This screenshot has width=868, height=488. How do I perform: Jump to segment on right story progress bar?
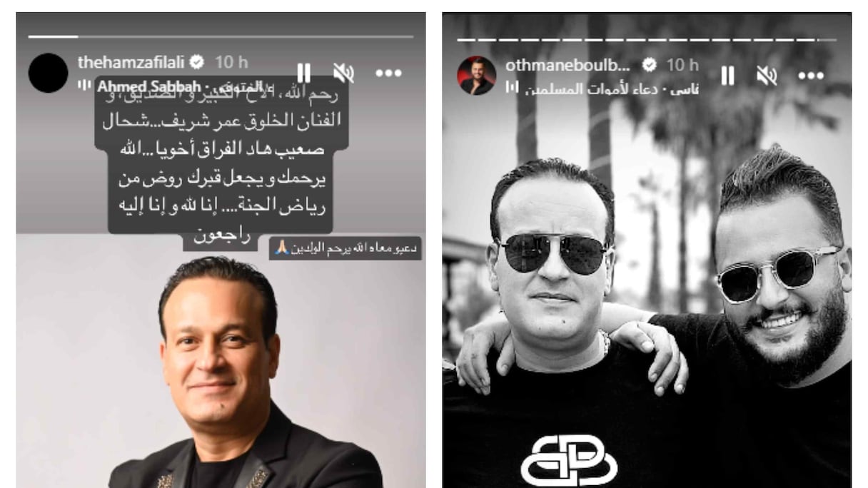point(647,39)
